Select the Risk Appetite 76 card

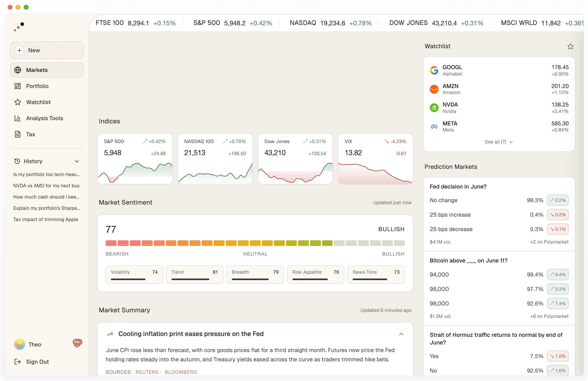tap(315, 274)
